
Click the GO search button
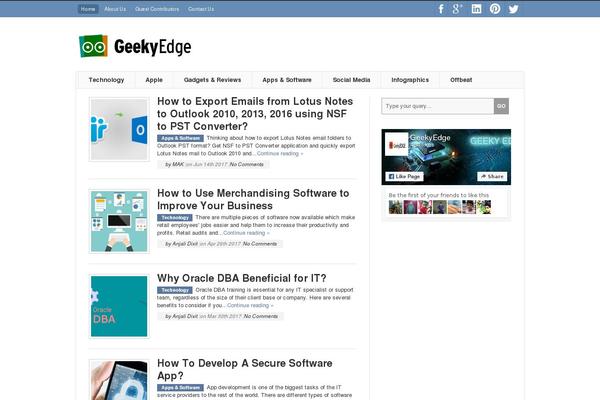pyautogui.click(x=501, y=106)
